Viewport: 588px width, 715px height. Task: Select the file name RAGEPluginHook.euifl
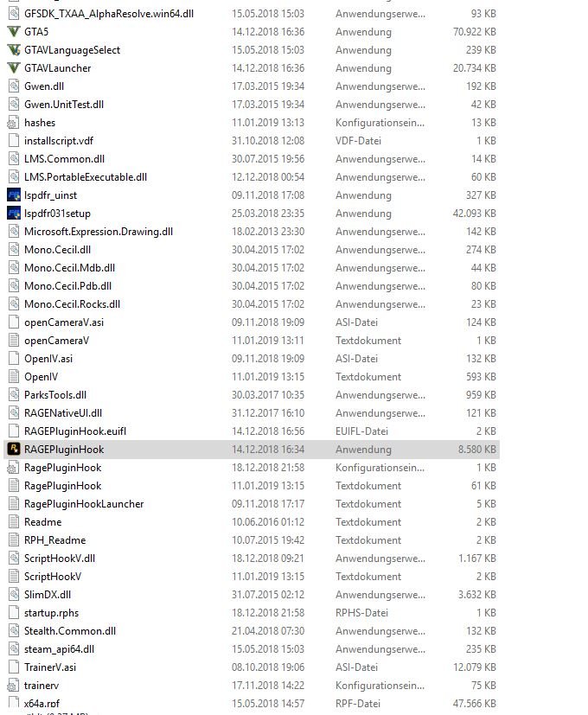pos(75,431)
